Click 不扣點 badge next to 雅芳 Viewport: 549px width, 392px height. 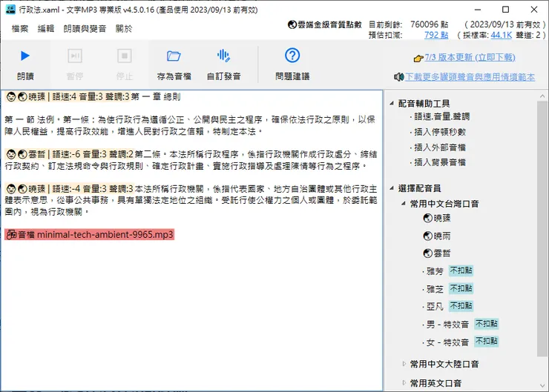tap(461, 270)
